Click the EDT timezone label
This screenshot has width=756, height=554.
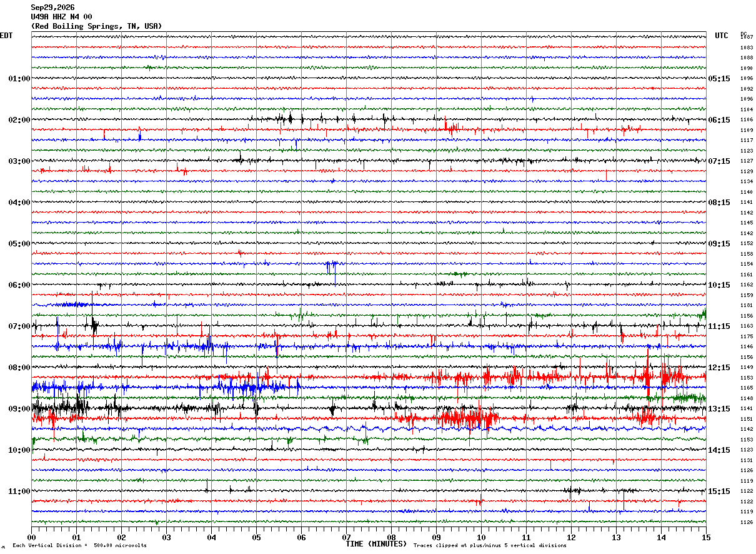[x=6, y=36]
